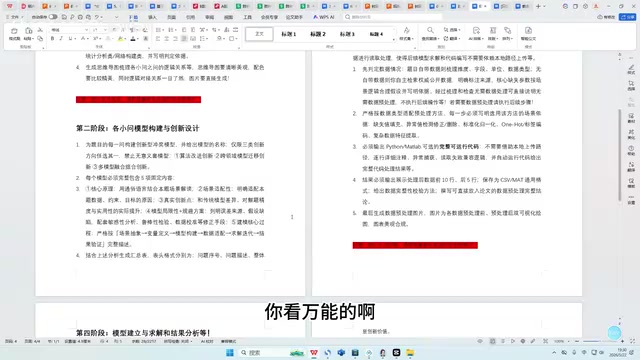Apply the 正文 body text style
This screenshot has width=640, height=360.
259,34
